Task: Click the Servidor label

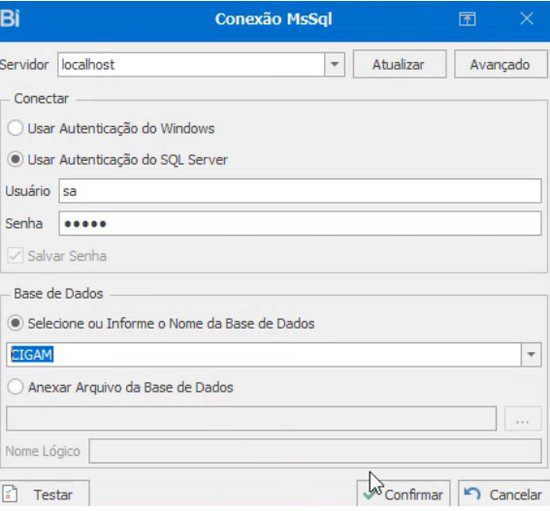Action: tap(24, 65)
